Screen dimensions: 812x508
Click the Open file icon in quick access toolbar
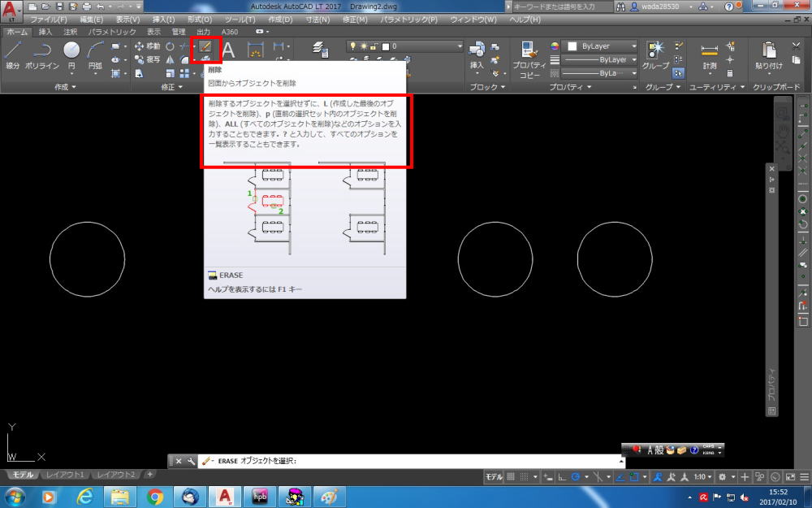45,7
